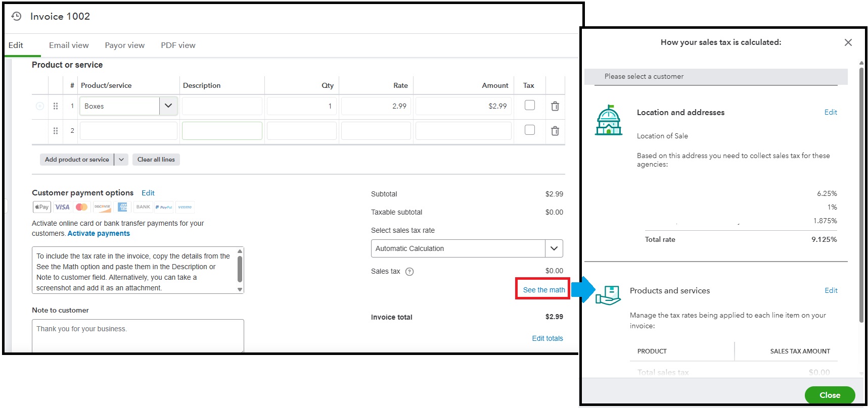
Task: Click the Description field for Boxes line
Action: coord(222,106)
